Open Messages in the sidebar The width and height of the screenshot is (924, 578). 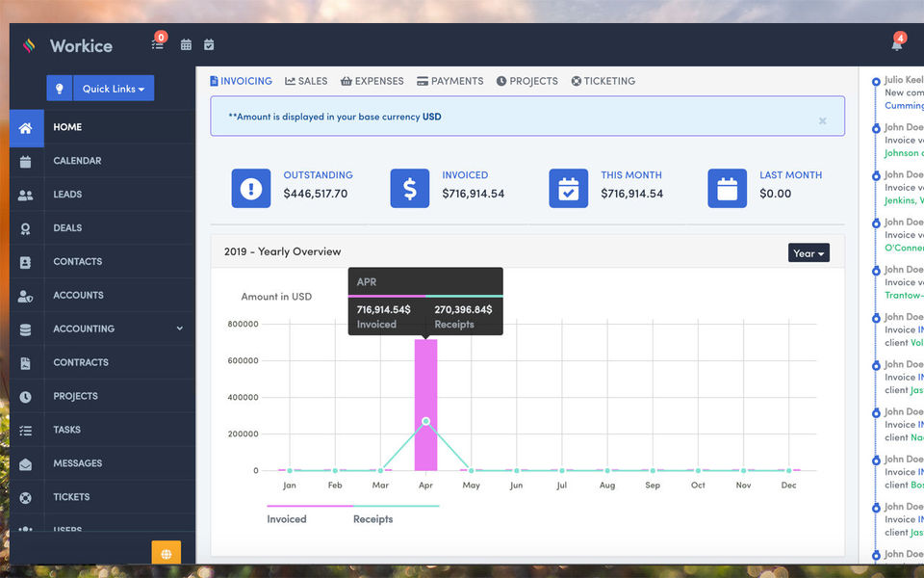point(77,463)
